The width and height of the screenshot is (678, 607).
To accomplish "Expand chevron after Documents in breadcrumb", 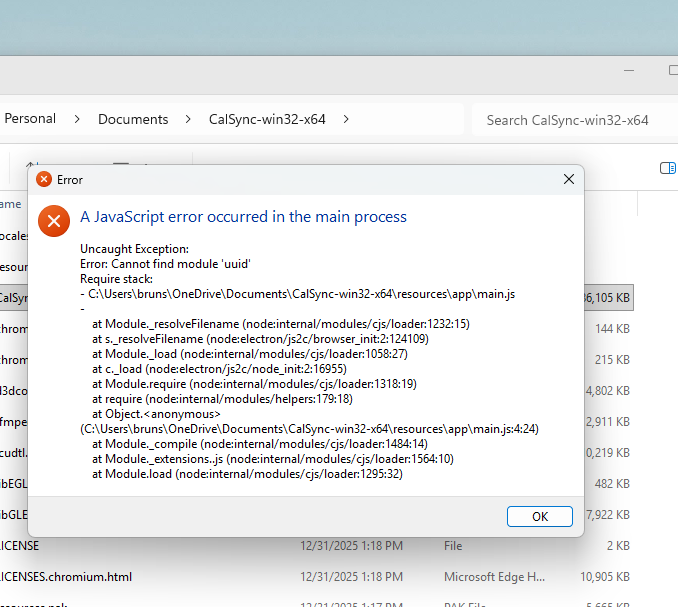I will [x=188, y=119].
